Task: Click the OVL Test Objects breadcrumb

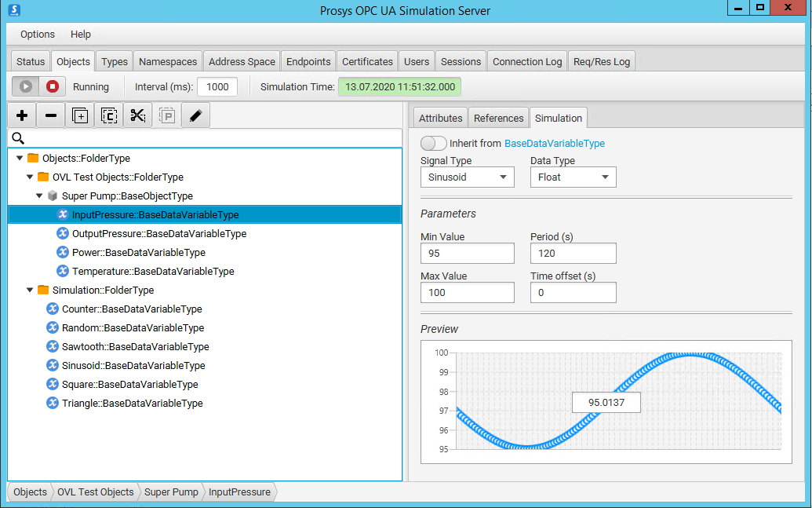Action: point(95,492)
